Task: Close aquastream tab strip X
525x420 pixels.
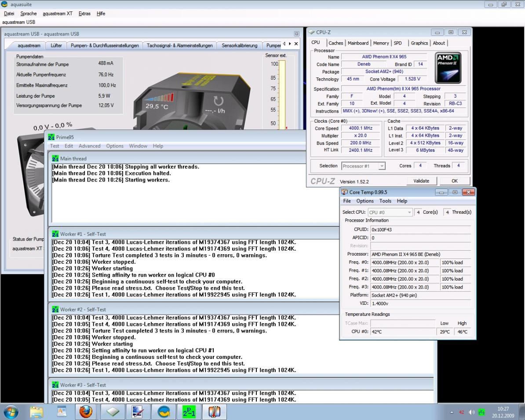Action: 296,44
